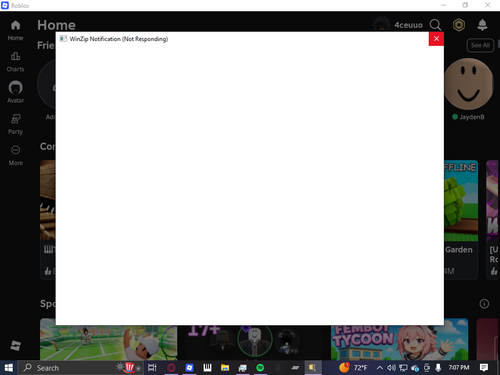This screenshot has width=500, height=375.
Task: Open Charts in the Roblox sidebar
Action: pos(15,62)
